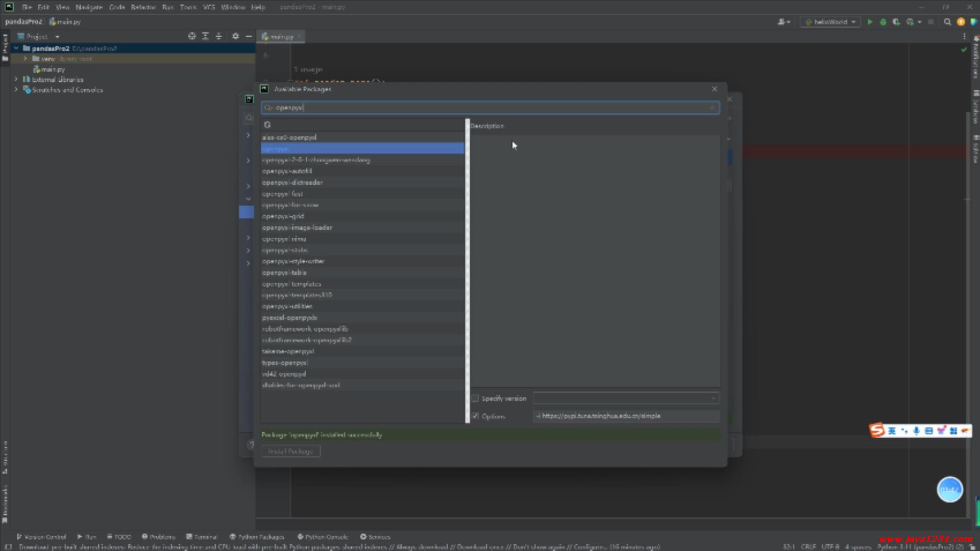The height and width of the screenshot is (551, 980).
Task: Select openpyxl-autofill package
Action: 362,171
